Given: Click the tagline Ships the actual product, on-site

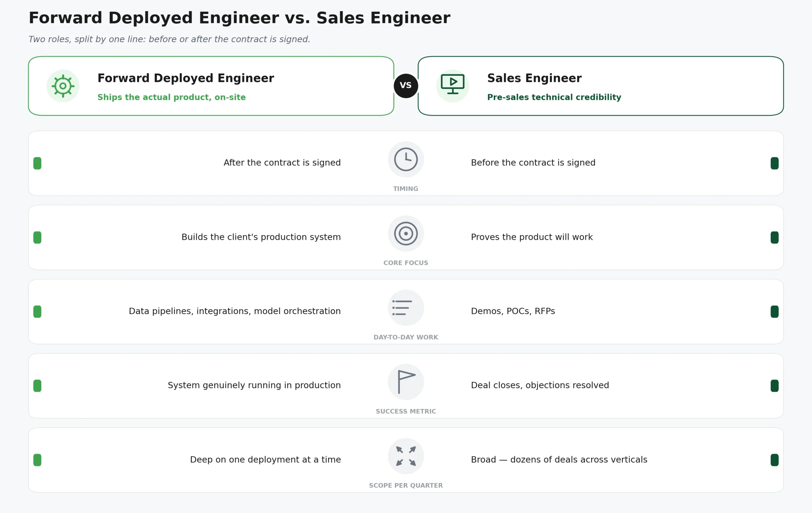Looking at the screenshot, I should pos(171,97).
